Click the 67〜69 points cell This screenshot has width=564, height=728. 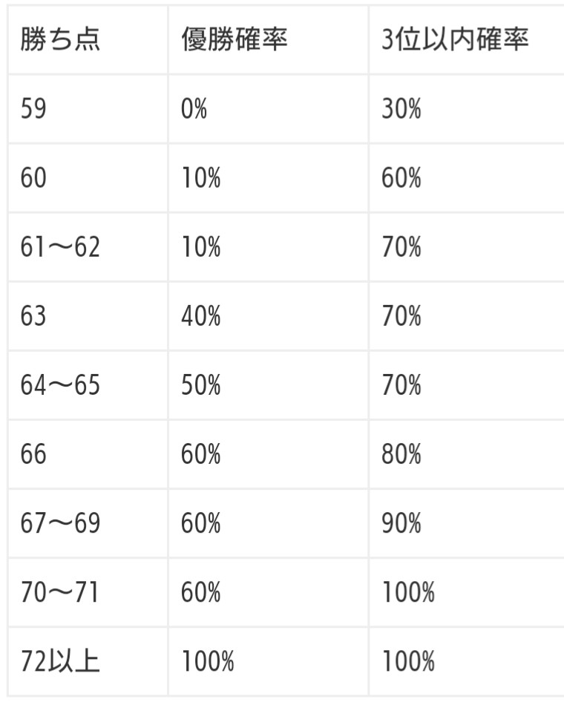coord(60,523)
